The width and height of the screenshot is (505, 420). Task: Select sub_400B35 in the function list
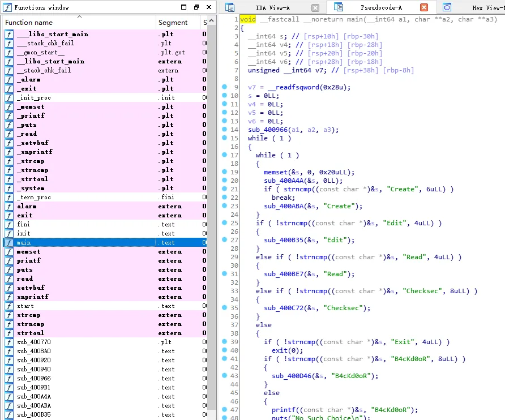pyautogui.click(x=105, y=414)
